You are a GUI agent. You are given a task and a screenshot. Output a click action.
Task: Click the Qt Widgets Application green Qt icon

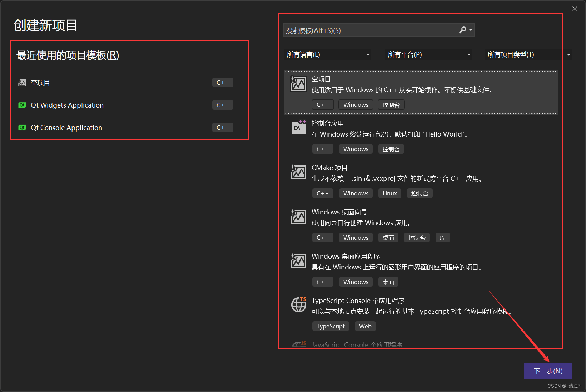point(22,105)
